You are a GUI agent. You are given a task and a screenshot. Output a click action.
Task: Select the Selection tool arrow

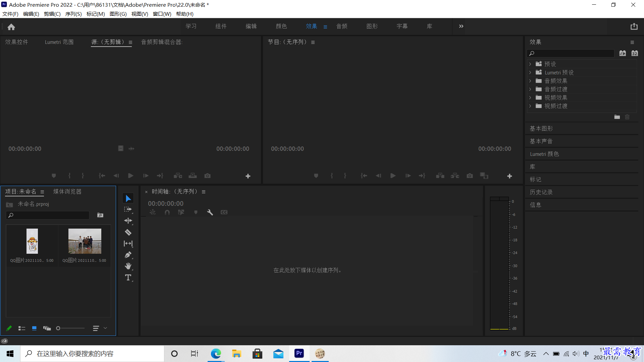point(128,198)
